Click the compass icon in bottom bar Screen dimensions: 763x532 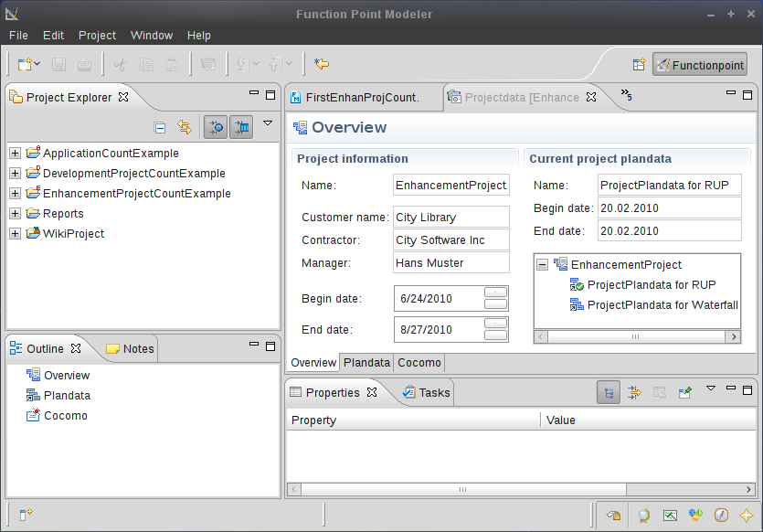721,515
